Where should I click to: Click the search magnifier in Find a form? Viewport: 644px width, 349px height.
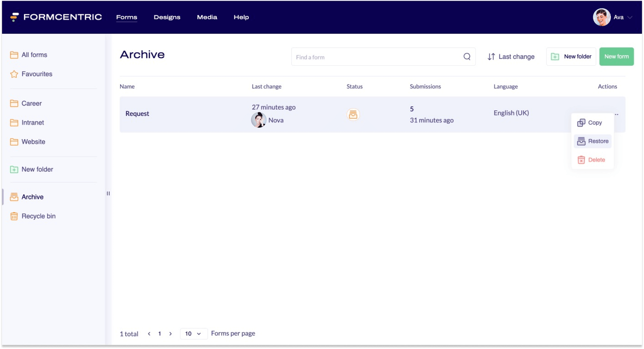(x=466, y=57)
